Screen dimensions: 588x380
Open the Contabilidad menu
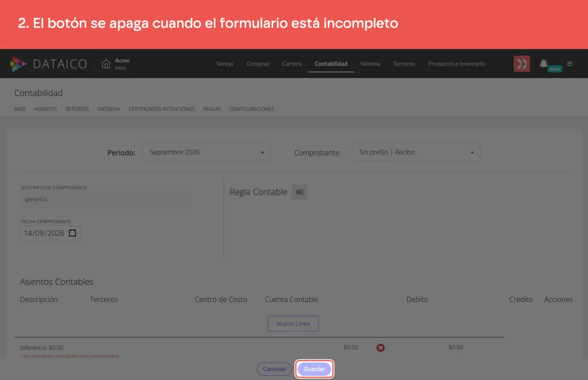[331, 64]
